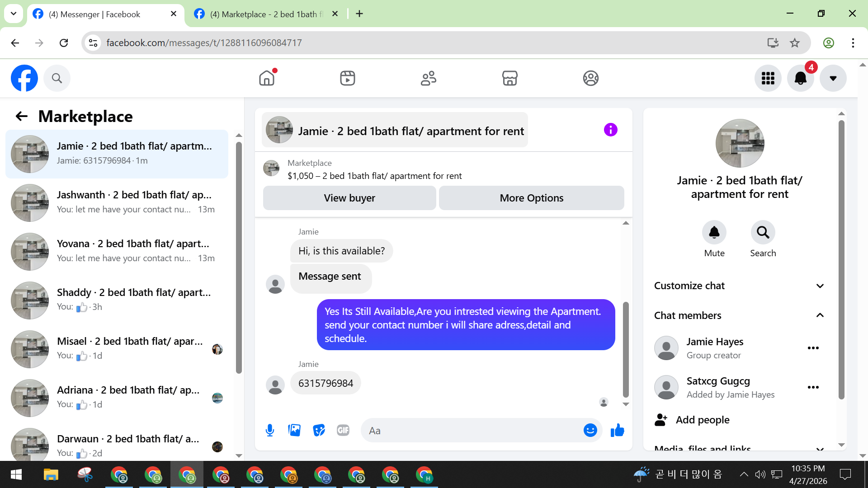This screenshot has width=868, height=488.
Task: Open Facebook search magnifier icon
Action: (x=57, y=78)
